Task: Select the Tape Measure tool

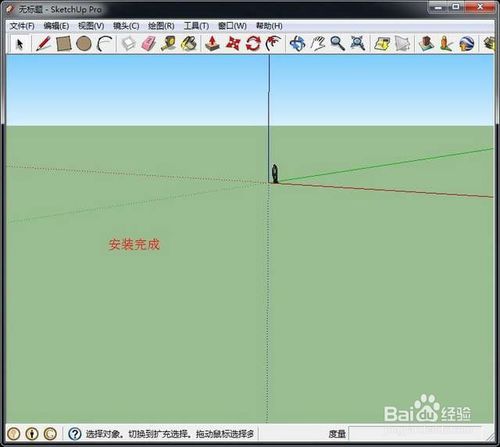Action: tap(168, 44)
